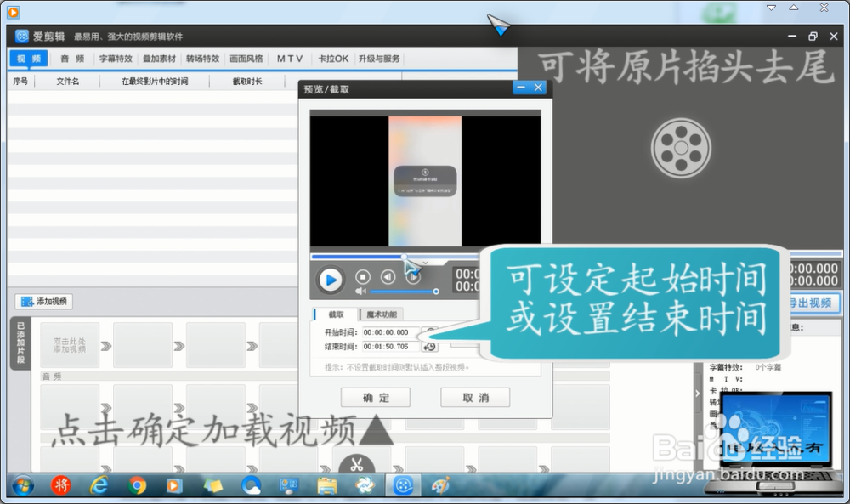850x504 pixels.
Task: Open the 视频 tab
Action: (x=29, y=59)
